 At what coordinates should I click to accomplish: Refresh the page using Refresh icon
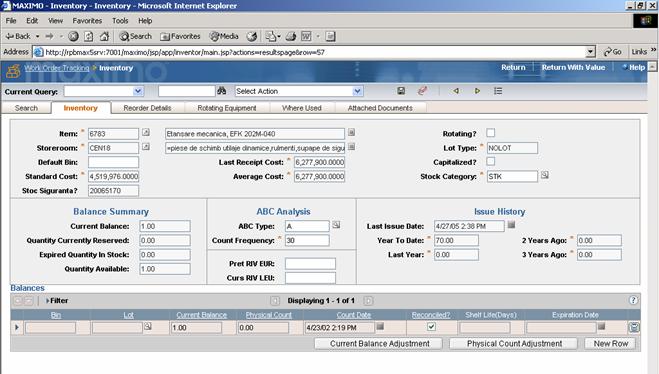89,37
